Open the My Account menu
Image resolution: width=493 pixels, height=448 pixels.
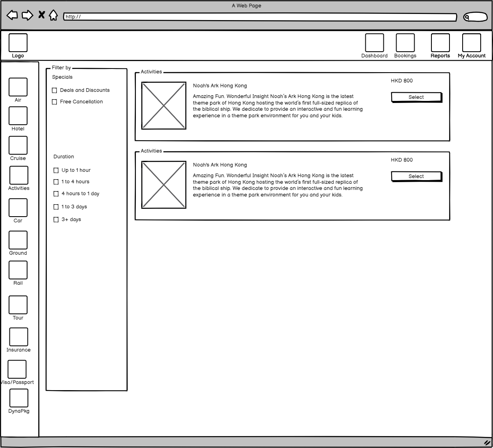471,43
